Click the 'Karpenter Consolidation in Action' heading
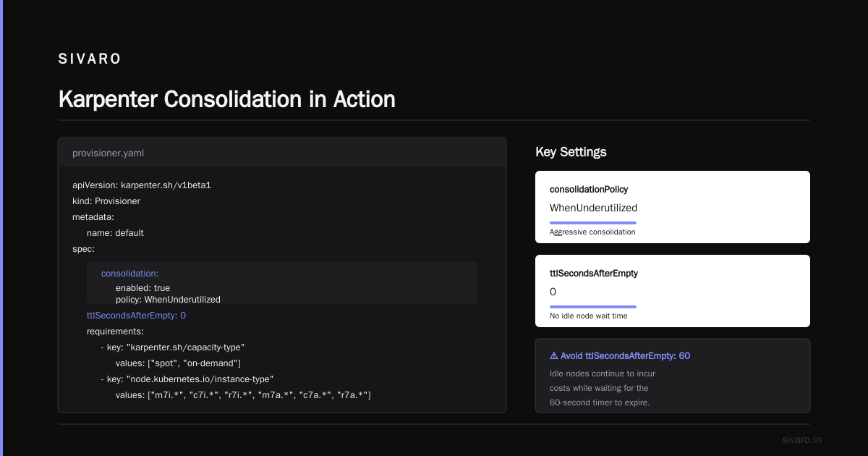 pyautogui.click(x=226, y=99)
